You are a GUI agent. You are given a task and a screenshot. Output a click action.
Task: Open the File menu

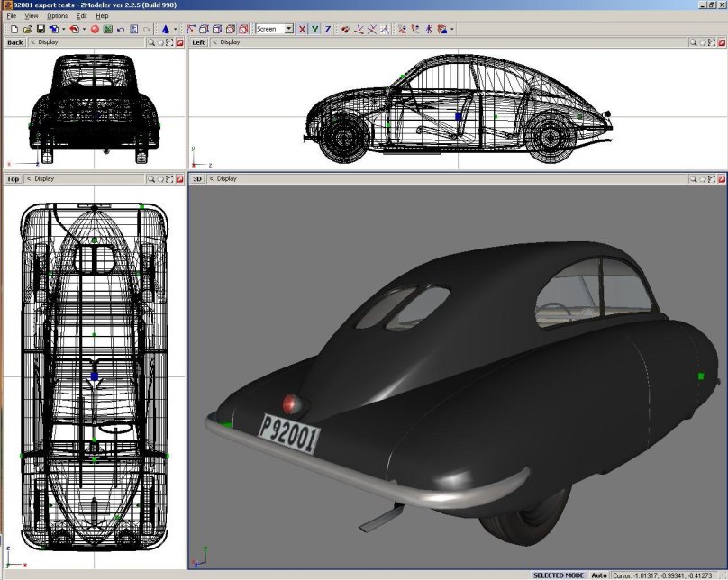(12, 16)
